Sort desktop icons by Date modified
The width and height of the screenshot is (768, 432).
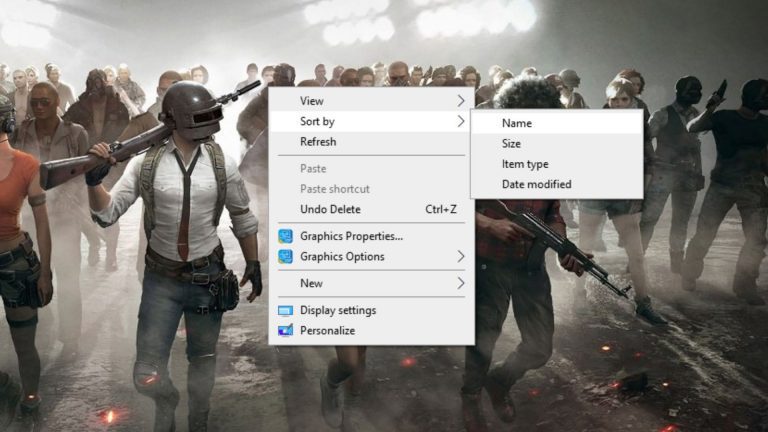[536, 184]
